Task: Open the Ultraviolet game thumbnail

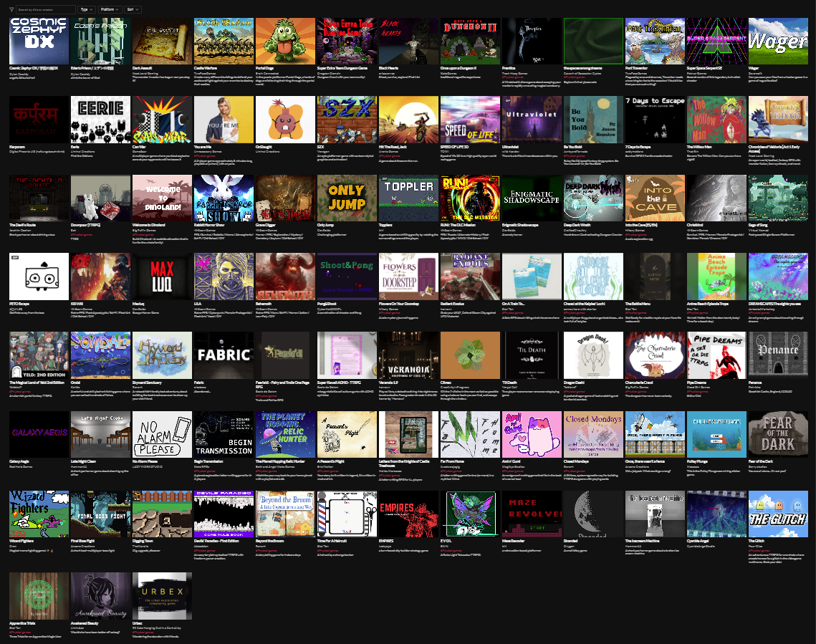Action: tap(532, 120)
